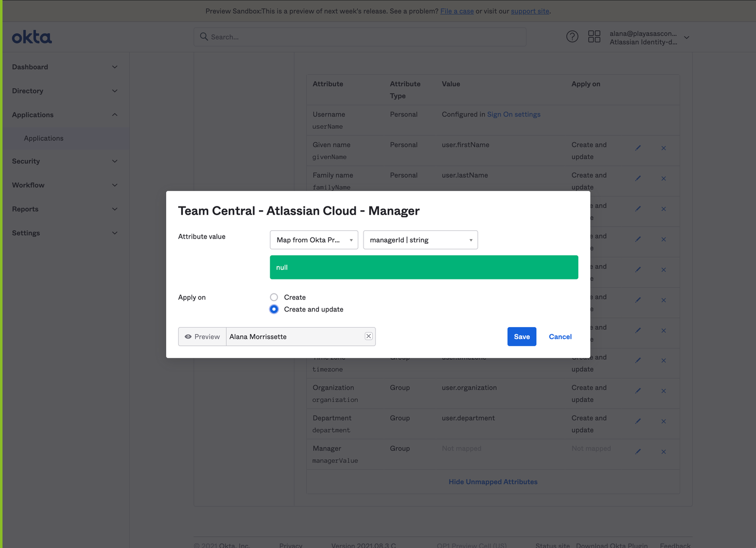Edit the Family name attribute mapping
Image resolution: width=756 pixels, height=548 pixels.
(638, 179)
